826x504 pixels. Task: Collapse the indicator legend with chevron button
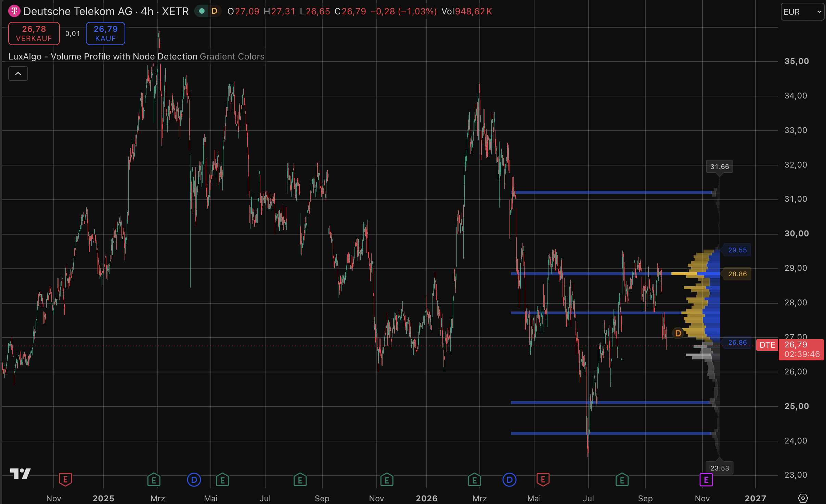tap(18, 74)
